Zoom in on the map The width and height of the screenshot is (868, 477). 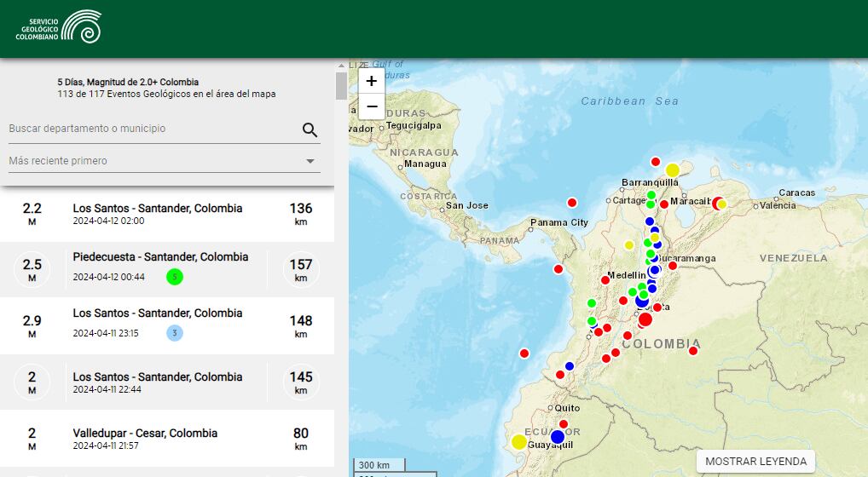click(372, 81)
